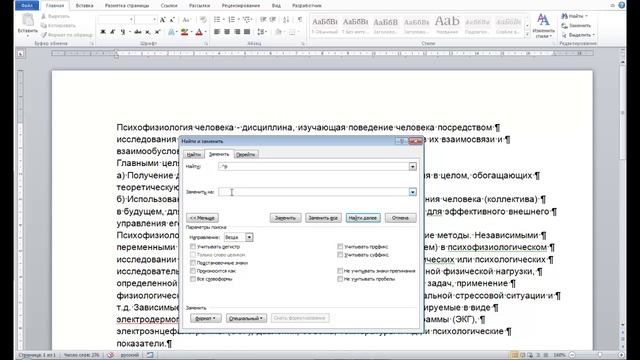Open the Специальный dropdown button
This screenshot has height=360, width=640.
[x=247, y=318]
